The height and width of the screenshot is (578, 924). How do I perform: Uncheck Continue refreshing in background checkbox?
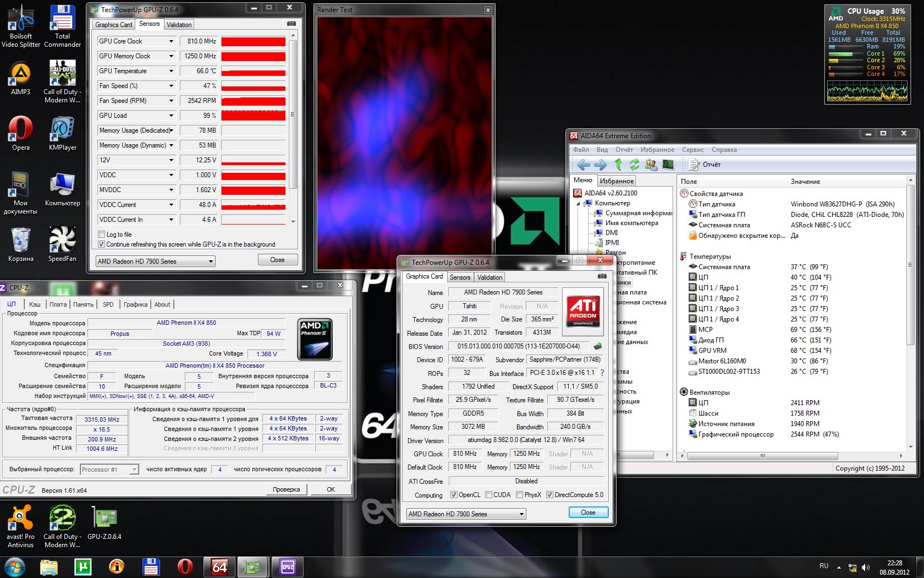(x=101, y=244)
